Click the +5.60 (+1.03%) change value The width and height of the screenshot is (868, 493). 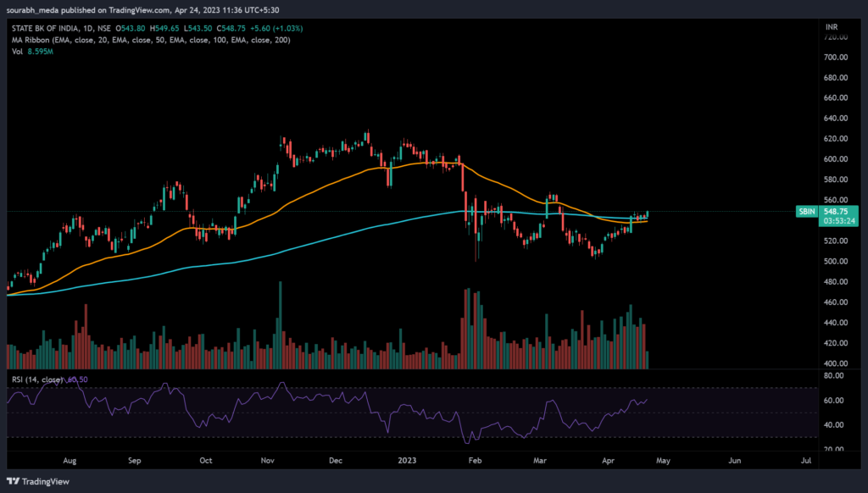pos(276,28)
